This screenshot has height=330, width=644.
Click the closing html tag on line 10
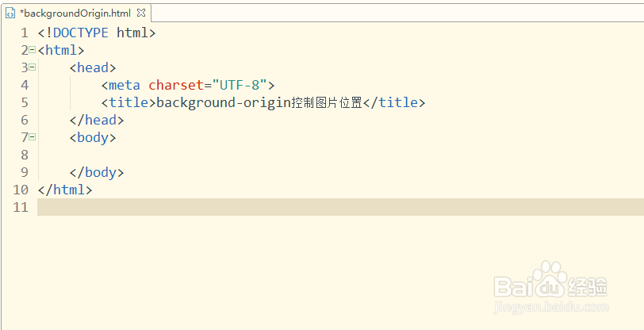point(65,190)
